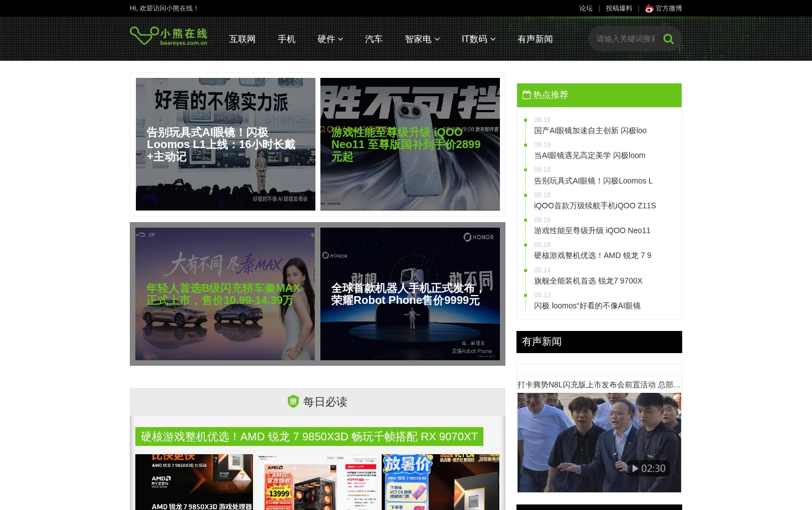Click the Hi, 欢迎访问小熊在线 greeting text
Screen dimensions: 812x510
tap(164, 8)
